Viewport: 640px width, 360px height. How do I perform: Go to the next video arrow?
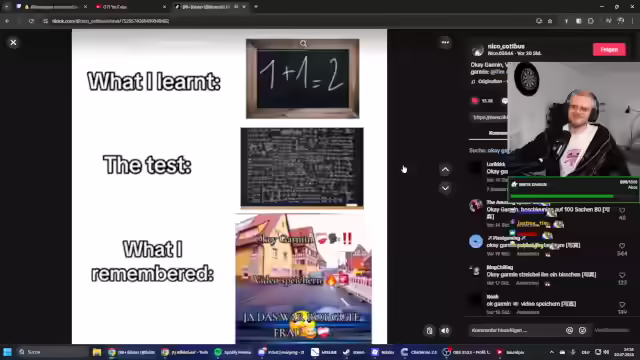tap(445, 188)
